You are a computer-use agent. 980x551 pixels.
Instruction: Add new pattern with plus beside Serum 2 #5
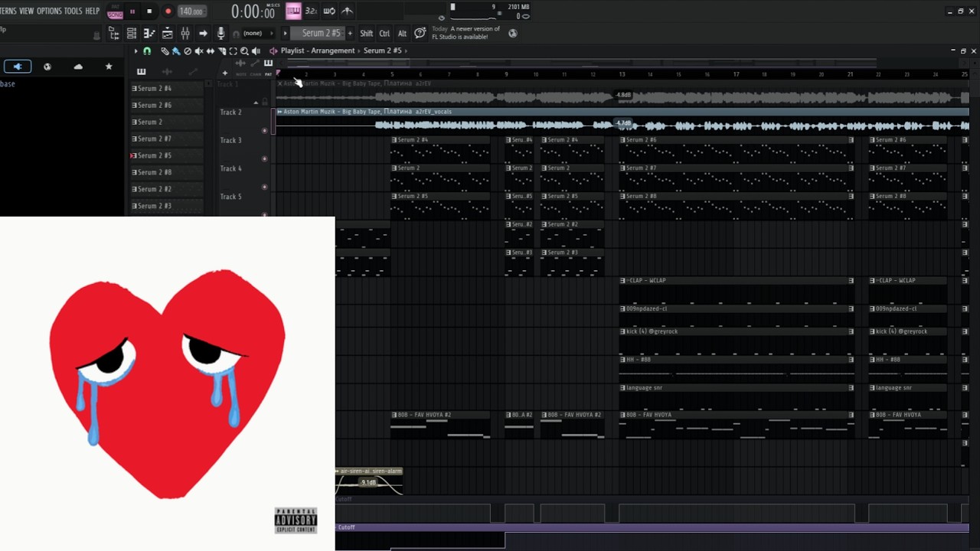351,33
